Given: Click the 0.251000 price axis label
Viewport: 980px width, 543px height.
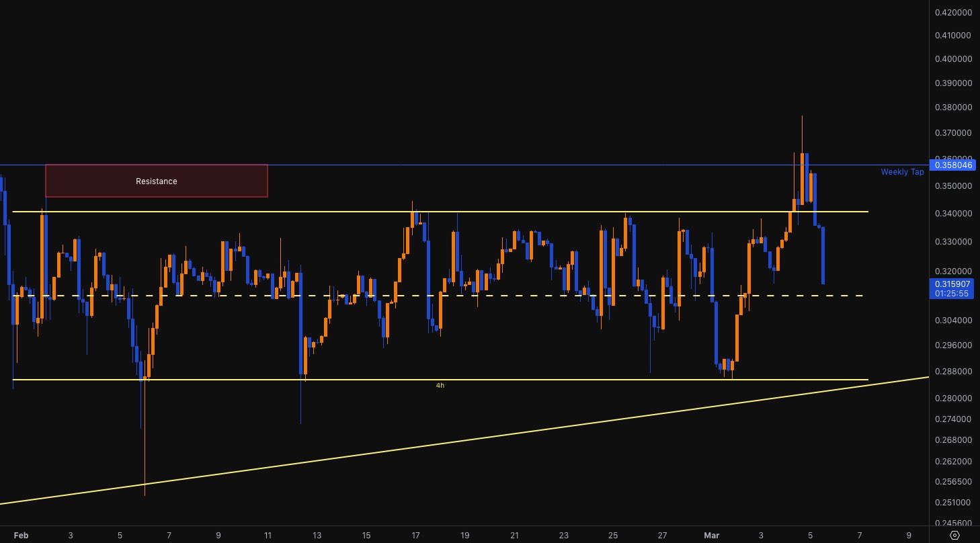Looking at the screenshot, I should point(952,503).
